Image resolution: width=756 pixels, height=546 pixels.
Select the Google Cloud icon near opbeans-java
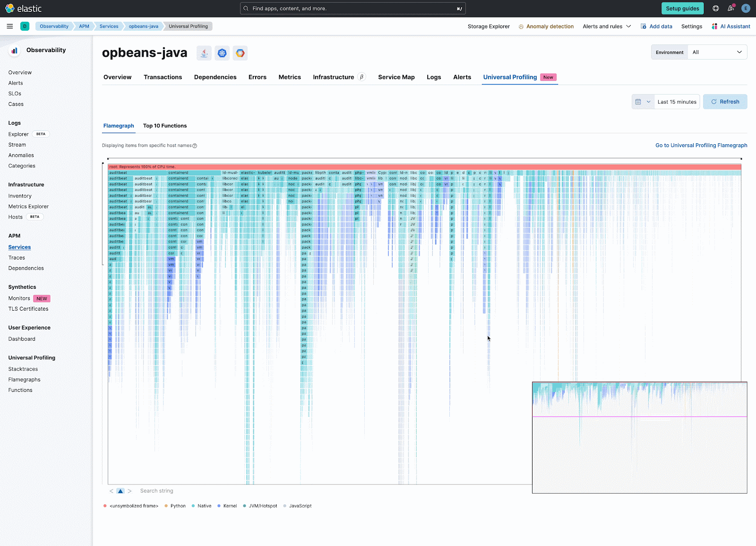(x=240, y=53)
